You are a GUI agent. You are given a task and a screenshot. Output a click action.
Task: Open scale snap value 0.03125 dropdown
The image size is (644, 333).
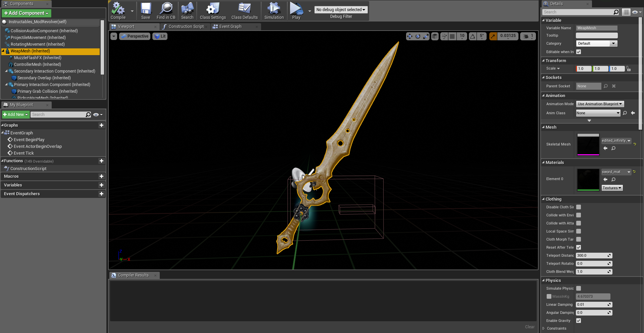point(508,36)
